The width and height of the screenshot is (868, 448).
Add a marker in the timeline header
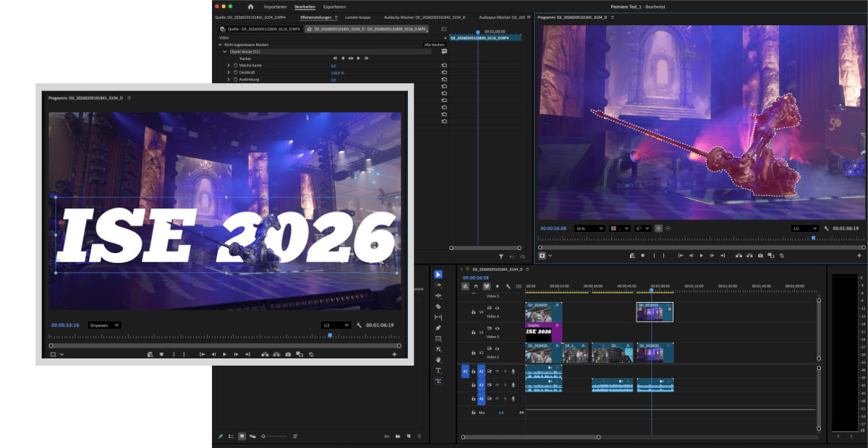pyautogui.click(x=497, y=286)
